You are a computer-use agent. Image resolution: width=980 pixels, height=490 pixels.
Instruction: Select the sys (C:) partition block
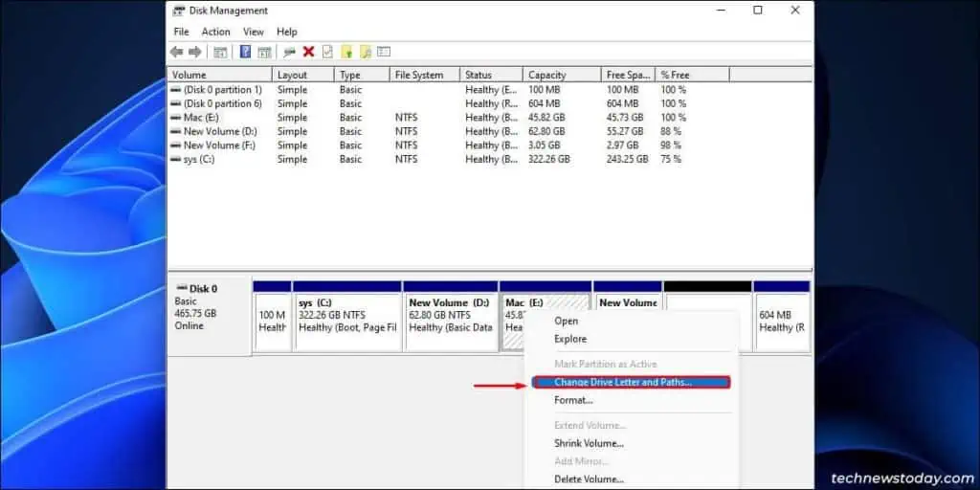coord(346,322)
